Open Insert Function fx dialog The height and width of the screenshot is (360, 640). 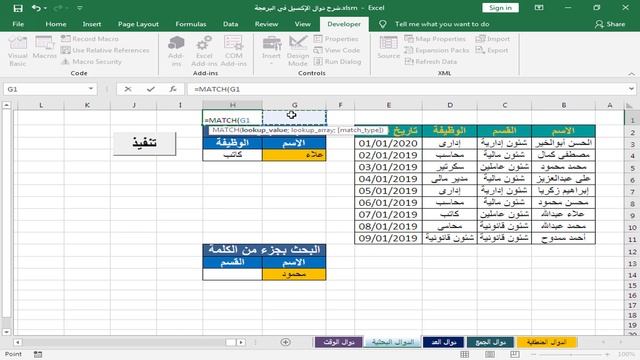point(173,89)
